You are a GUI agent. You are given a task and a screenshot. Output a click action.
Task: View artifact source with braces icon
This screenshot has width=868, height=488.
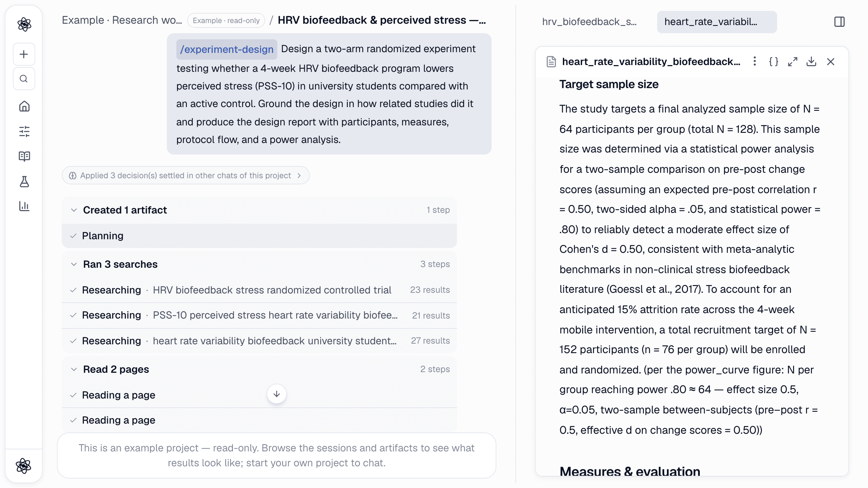tap(773, 61)
